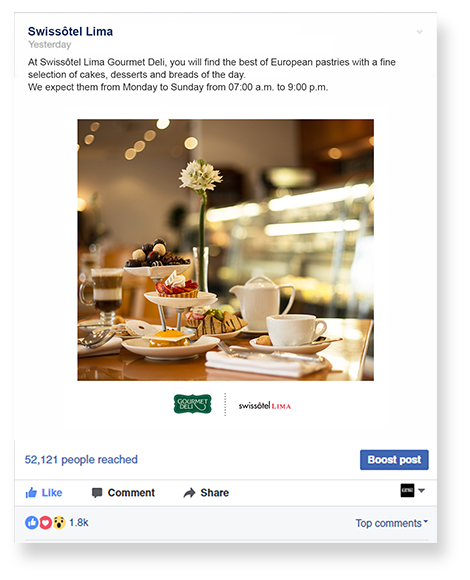470x580 pixels.
Task: Click the Yesterday timestamp link
Action: (50, 45)
